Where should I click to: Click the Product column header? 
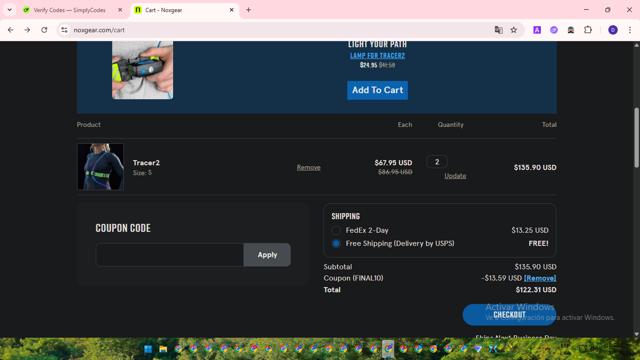(89, 124)
